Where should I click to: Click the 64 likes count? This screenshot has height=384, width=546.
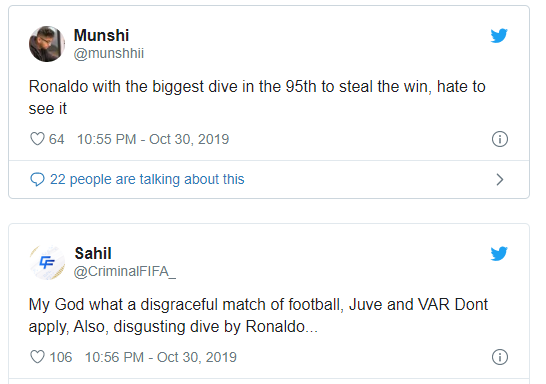[56, 139]
